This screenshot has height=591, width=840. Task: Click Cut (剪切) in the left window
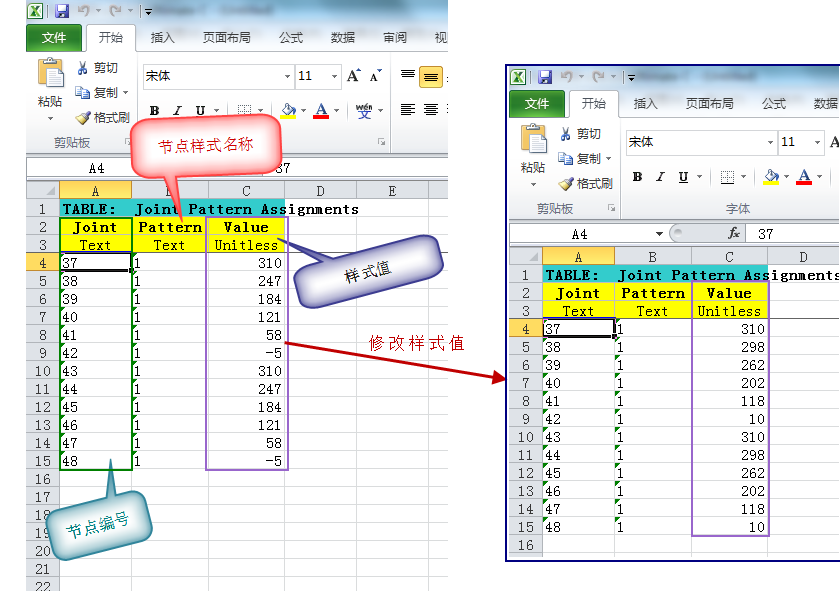[x=97, y=68]
